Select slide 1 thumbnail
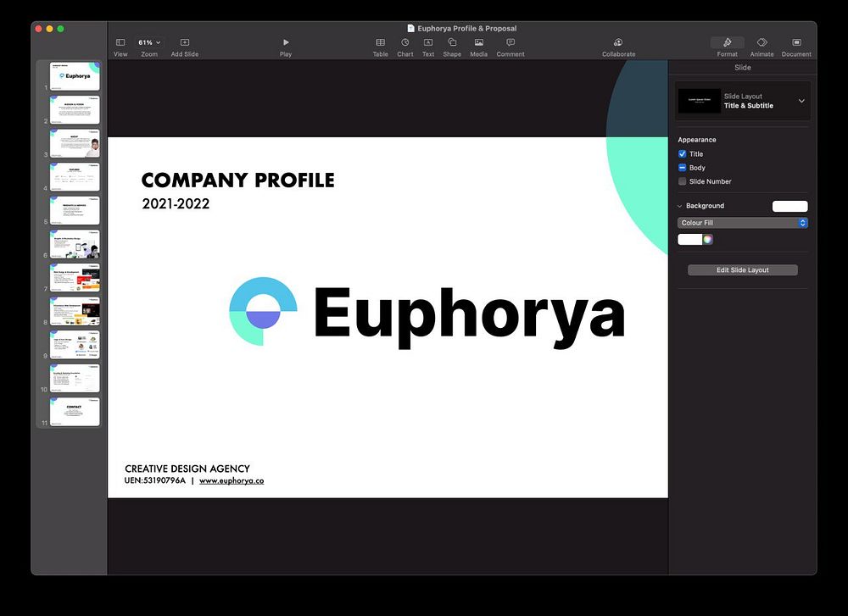This screenshot has width=848, height=616. click(75, 76)
